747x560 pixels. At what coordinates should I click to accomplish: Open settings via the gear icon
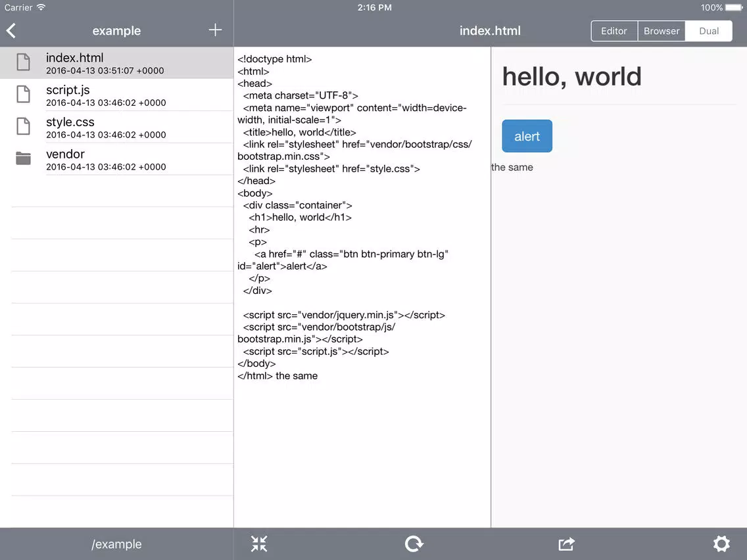click(x=721, y=544)
